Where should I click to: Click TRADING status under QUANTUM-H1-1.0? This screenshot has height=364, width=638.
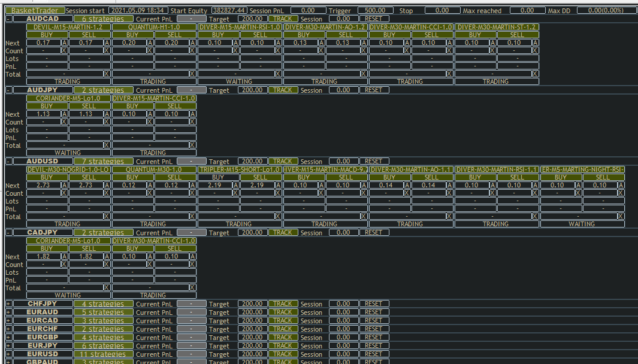click(154, 81)
